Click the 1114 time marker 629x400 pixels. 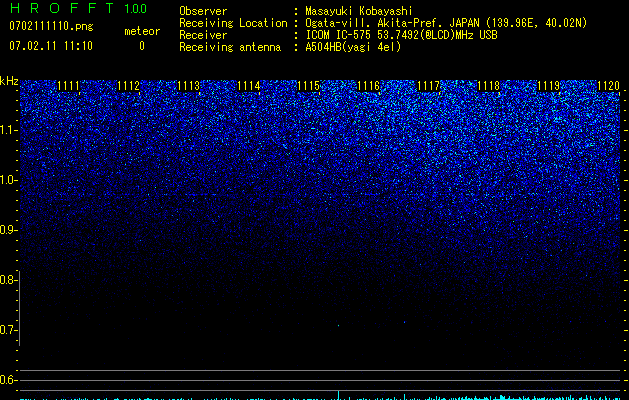point(248,85)
